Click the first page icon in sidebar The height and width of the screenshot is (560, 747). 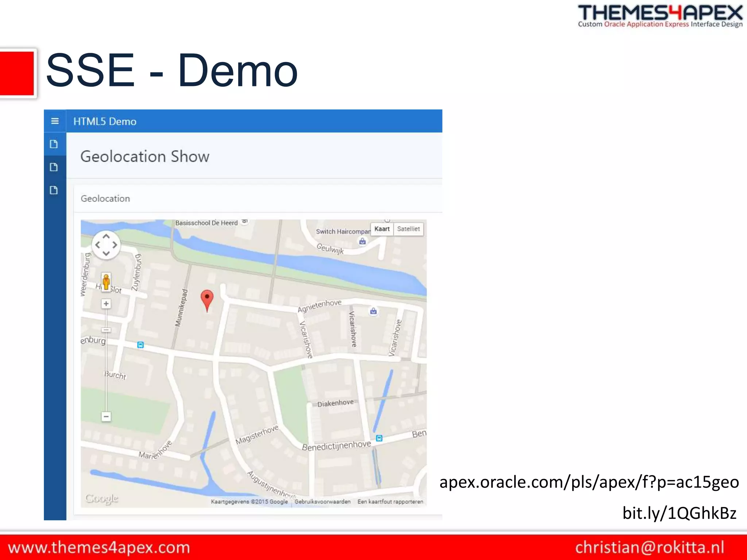pyautogui.click(x=54, y=144)
